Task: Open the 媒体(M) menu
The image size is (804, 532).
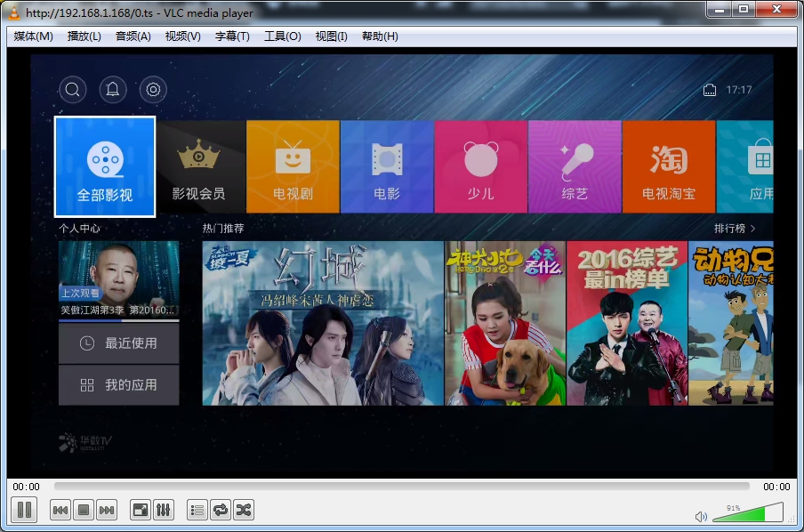Action: click(x=33, y=36)
